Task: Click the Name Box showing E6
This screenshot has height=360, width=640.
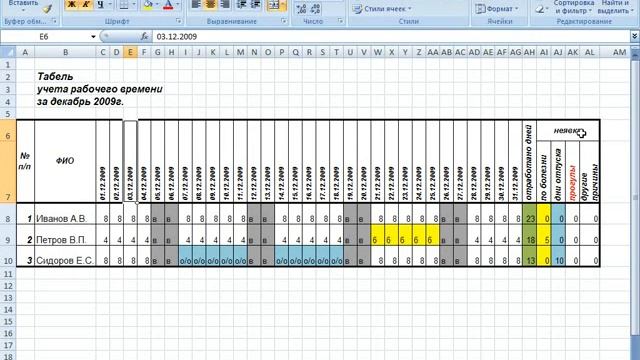Action: tap(45, 37)
